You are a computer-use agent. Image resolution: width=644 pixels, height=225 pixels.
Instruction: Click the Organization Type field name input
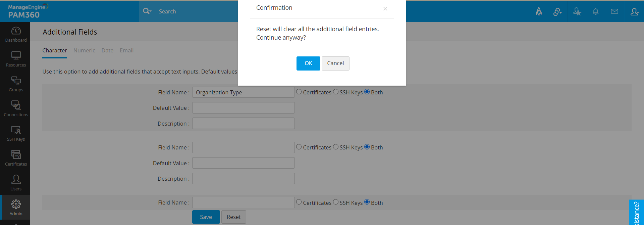tap(243, 92)
